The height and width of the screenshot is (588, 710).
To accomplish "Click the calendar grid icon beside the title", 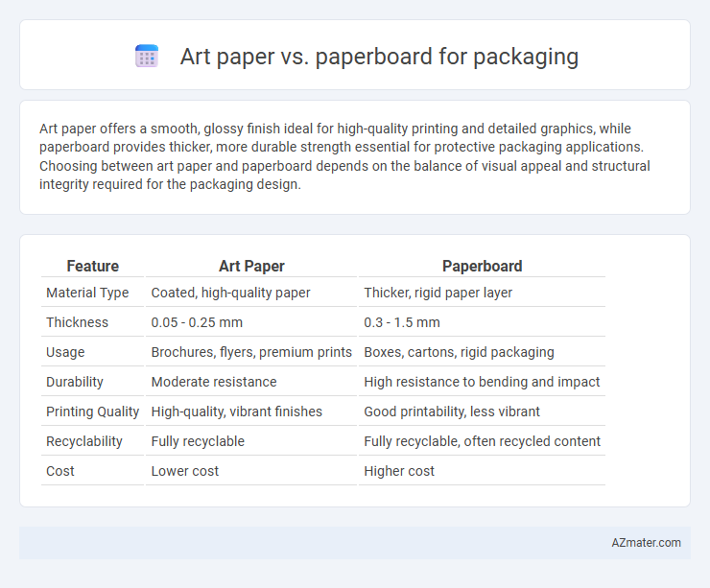I will pyautogui.click(x=147, y=57).
